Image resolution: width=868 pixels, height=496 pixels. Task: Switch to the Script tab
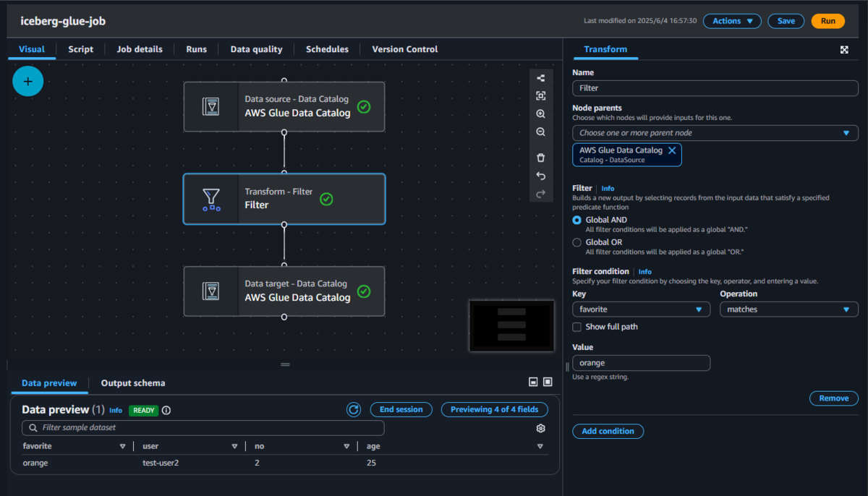[x=81, y=49]
